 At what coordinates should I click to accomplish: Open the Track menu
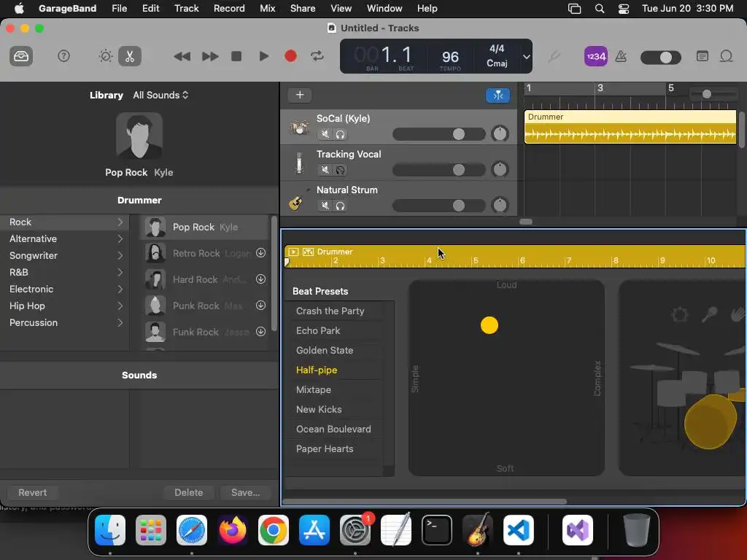pyautogui.click(x=186, y=8)
